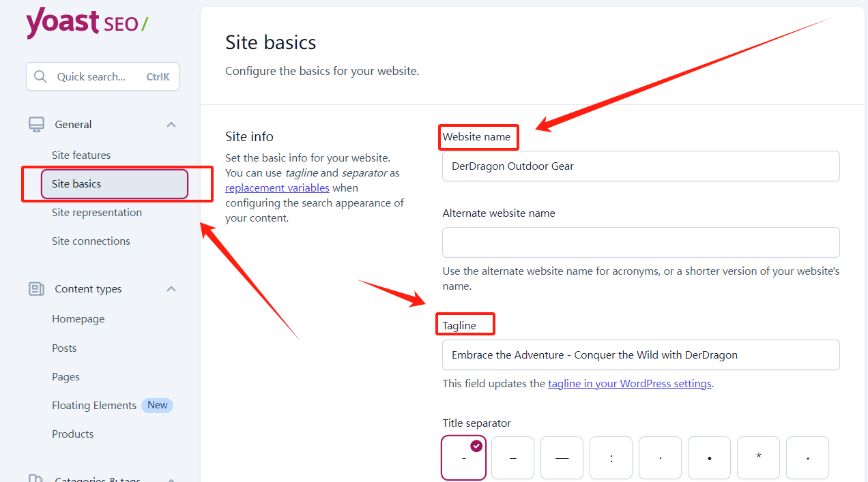This screenshot has width=868, height=482.
Task: Click the checkmark badge on the hyphen separator
Action: tap(476, 446)
